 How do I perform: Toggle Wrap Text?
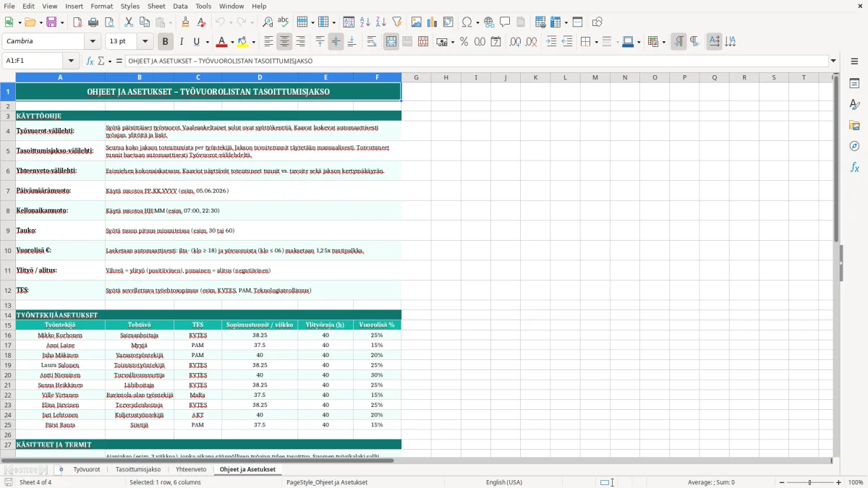click(372, 42)
